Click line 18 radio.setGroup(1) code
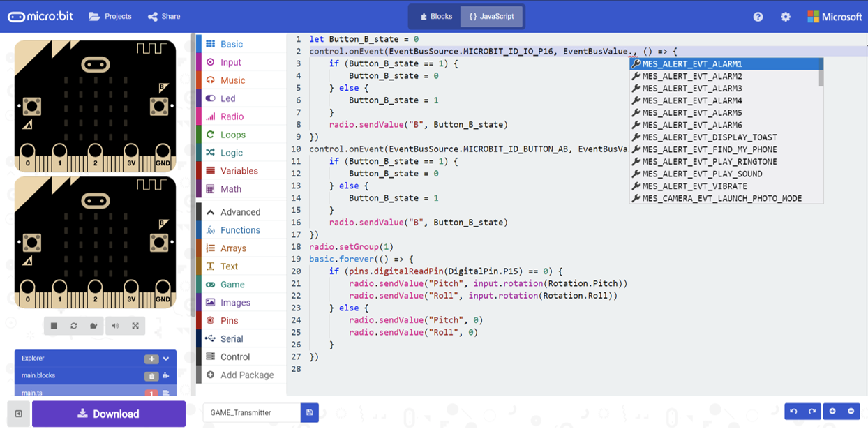The height and width of the screenshot is (429, 868). (351, 247)
